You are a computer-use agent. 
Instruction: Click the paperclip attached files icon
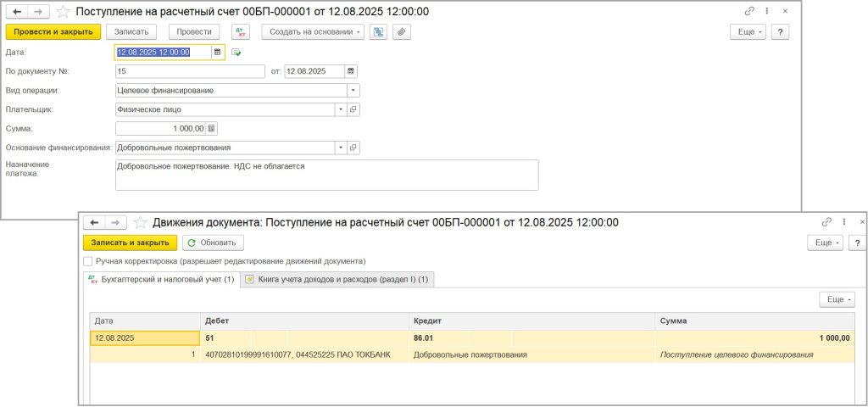(402, 31)
